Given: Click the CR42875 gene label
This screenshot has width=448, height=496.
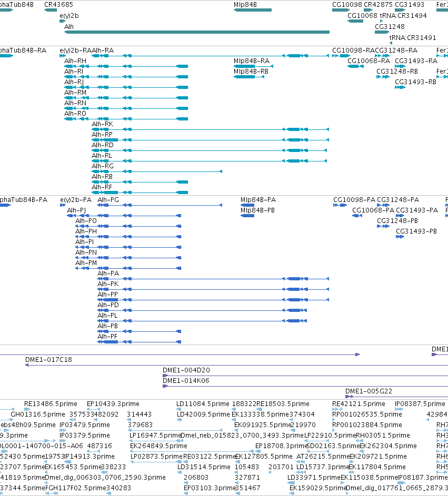Looking at the screenshot, I should point(378,5).
